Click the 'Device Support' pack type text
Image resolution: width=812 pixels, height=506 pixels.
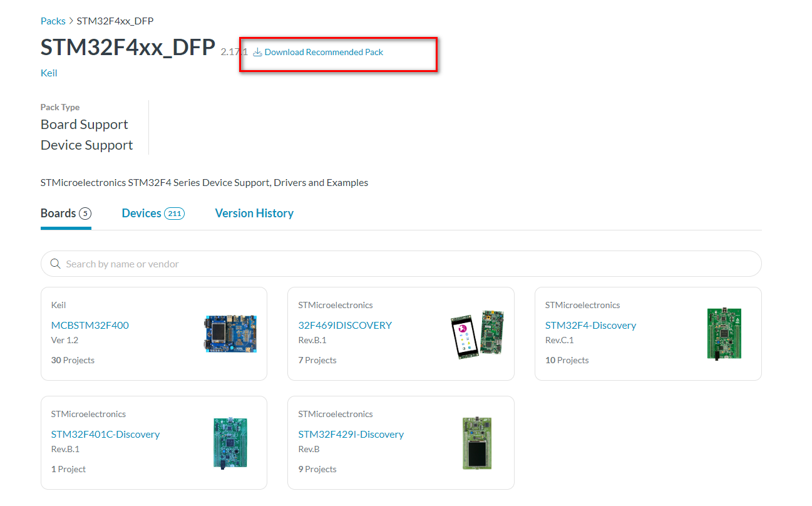click(x=87, y=145)
